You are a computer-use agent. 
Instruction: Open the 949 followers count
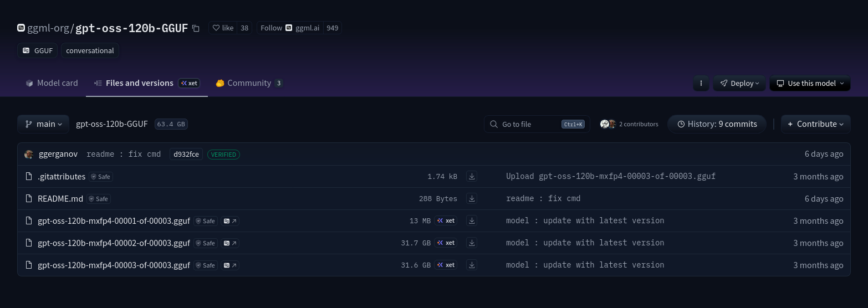pyautogui.click(x=332, y=28)
